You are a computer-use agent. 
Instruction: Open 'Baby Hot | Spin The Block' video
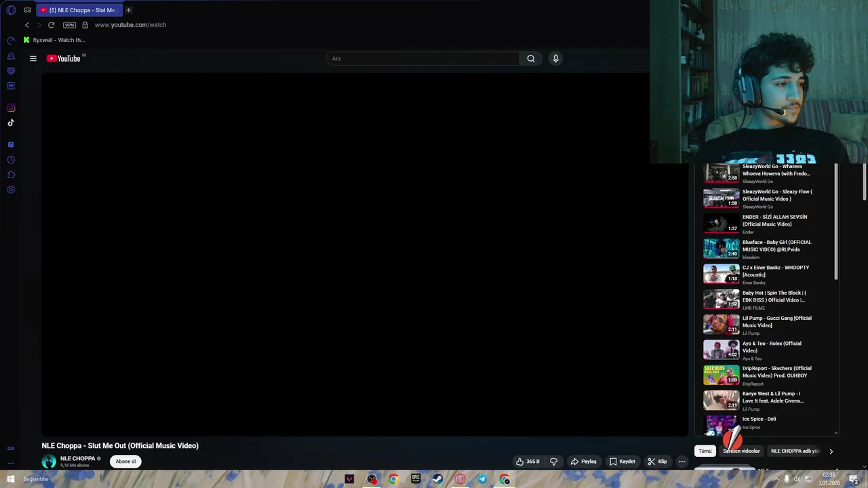774,296
